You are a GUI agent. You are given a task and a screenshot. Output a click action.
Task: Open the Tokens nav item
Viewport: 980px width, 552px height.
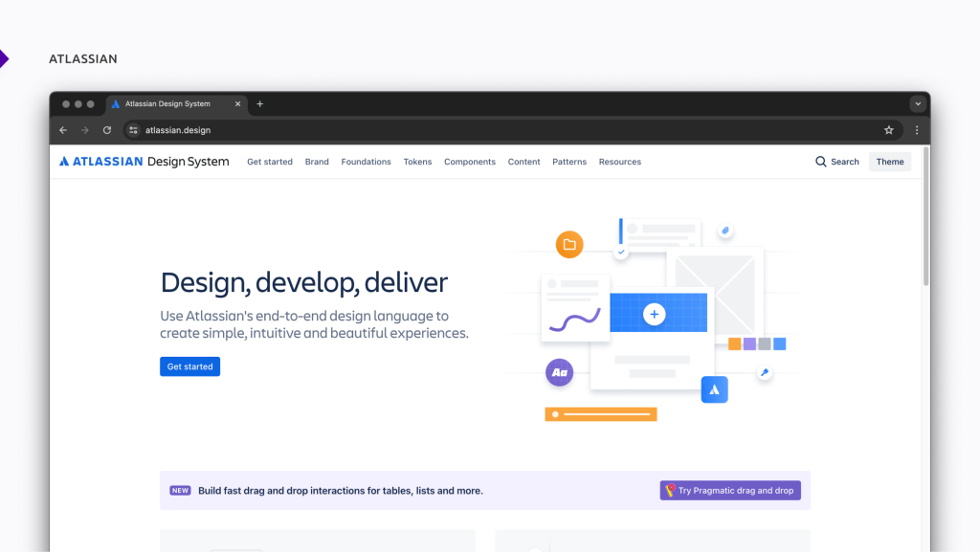pos(417,162)
